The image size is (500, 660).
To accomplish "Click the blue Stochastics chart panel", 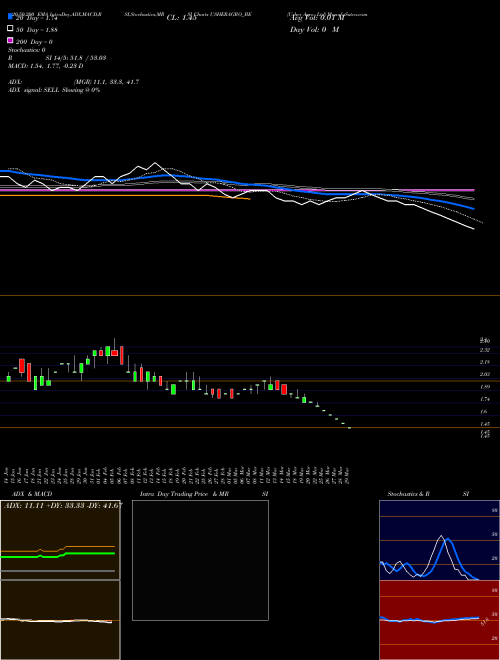I will click(x=439, y=540).
